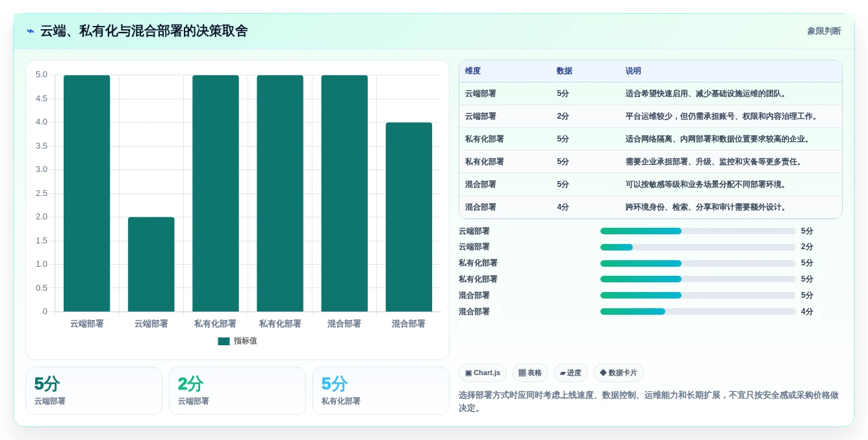
Task: Click the title 云端、私有化与混合部署的决策取舍
Action: click(x=144, y=31)
